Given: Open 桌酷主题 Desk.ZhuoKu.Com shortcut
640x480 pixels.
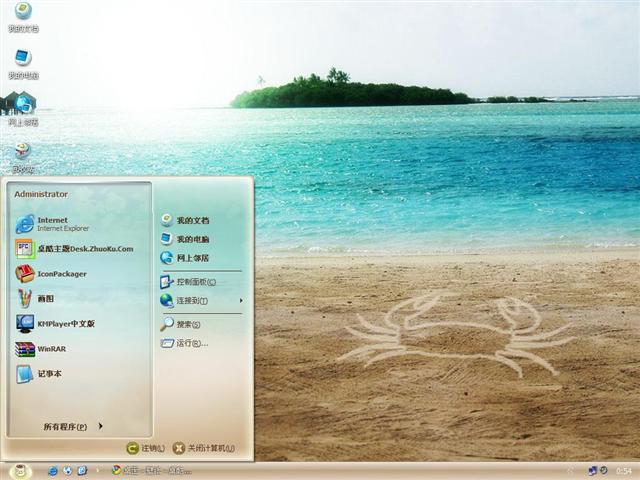Looking at the screenshot, I should (x=80, y=249).
